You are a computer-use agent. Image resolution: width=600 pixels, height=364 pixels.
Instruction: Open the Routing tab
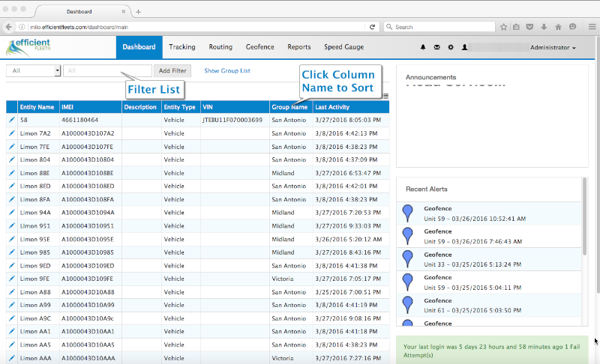220,47
